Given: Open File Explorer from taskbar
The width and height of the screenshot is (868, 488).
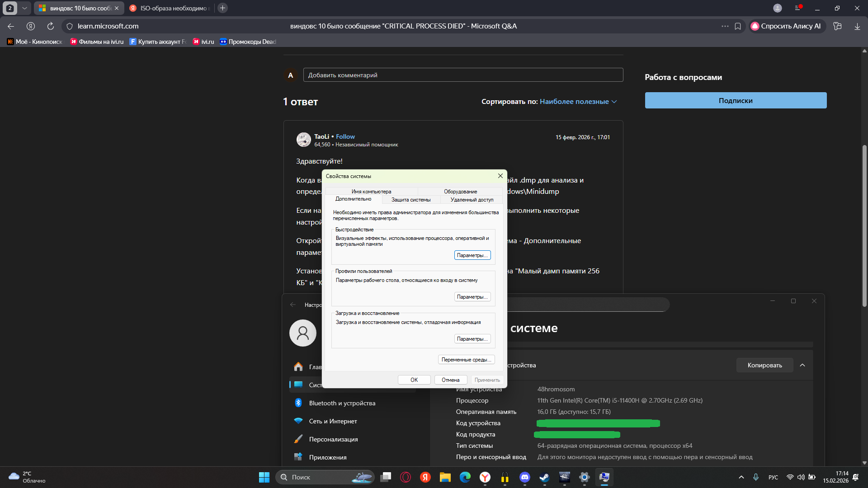Looking at the screenshot, I should coord(445,477).
